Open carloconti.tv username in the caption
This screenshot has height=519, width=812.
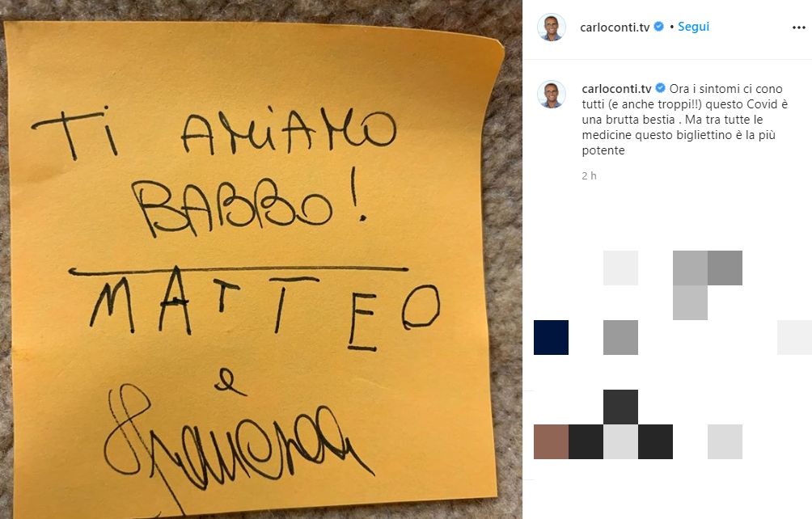coord(616,89)
